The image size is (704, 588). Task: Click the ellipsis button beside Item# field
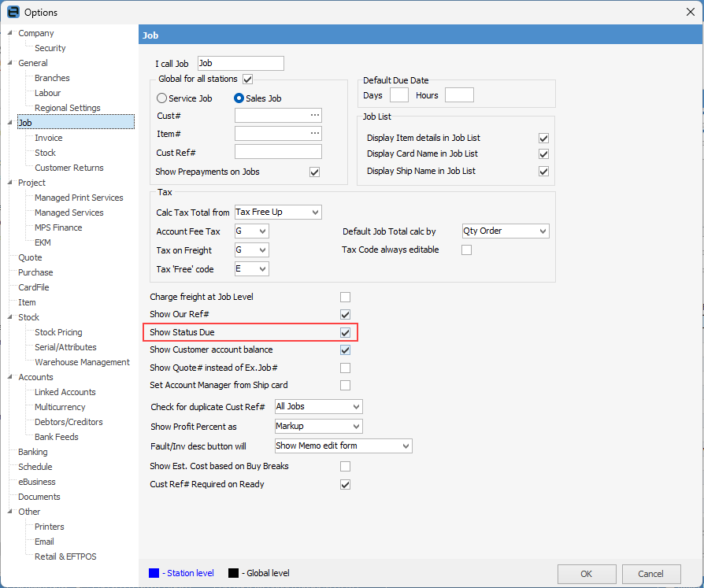[x=315, y=134]
